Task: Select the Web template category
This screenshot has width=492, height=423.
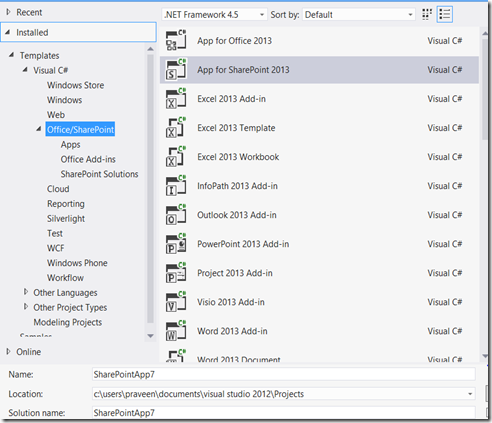Action: pyautogui.click(x=56, y=115)
